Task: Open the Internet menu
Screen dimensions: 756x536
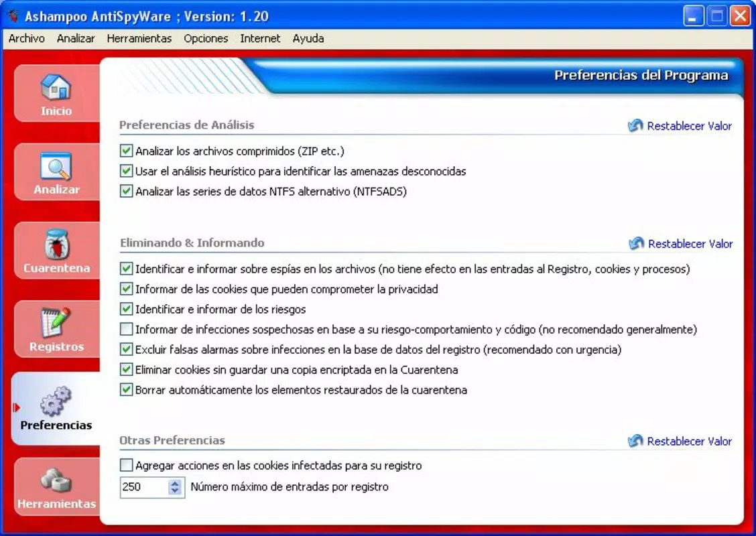Action: click(x=260, y=39)
